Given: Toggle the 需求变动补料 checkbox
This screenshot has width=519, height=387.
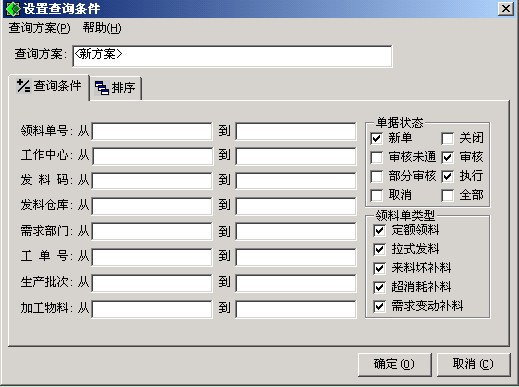Looking at the screenshot, I should click(379, 306).
